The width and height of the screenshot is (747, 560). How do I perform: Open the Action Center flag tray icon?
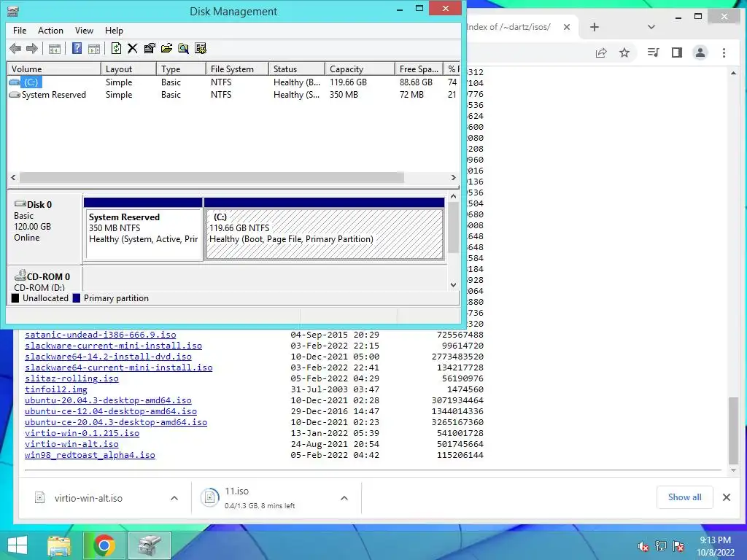[678, 546]
